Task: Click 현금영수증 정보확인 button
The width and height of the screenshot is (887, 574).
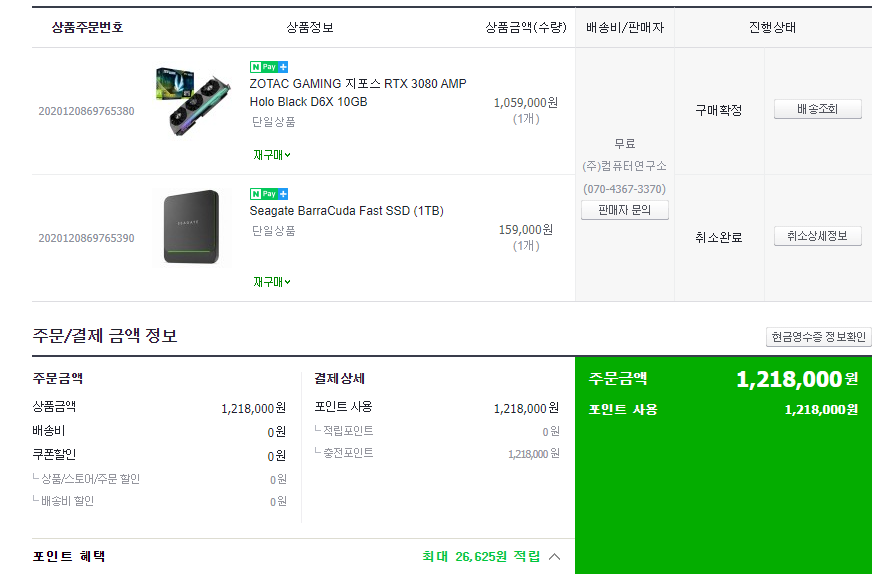Action: [x=818, y=337]
